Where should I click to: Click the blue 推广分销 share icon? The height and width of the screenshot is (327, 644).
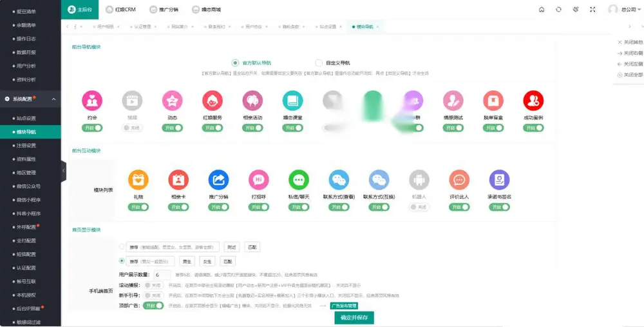pos(218,180)
